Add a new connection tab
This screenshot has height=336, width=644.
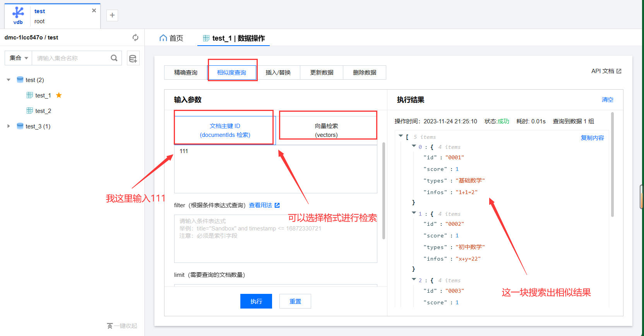point(112,15)
